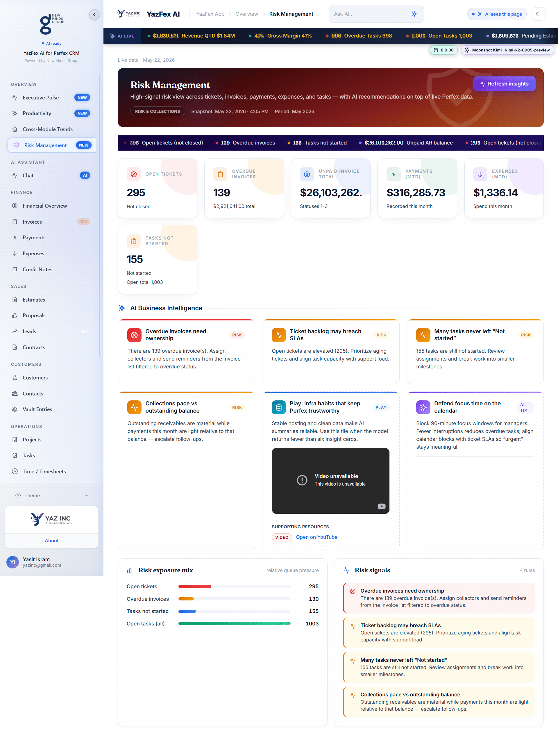This screenshot has height=756, width=558.
Task: Click the Unpaid Invoice Total dollar icon
Action: [307, 174]
